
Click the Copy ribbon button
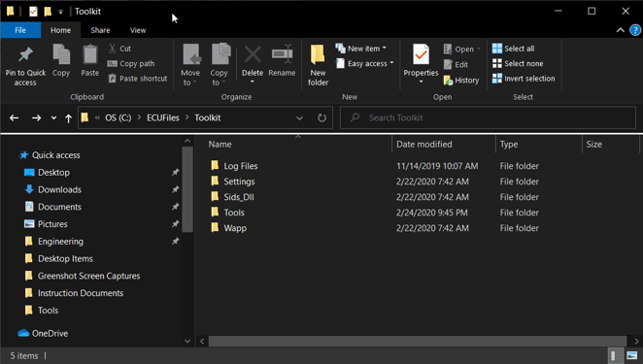pos(61,60)
